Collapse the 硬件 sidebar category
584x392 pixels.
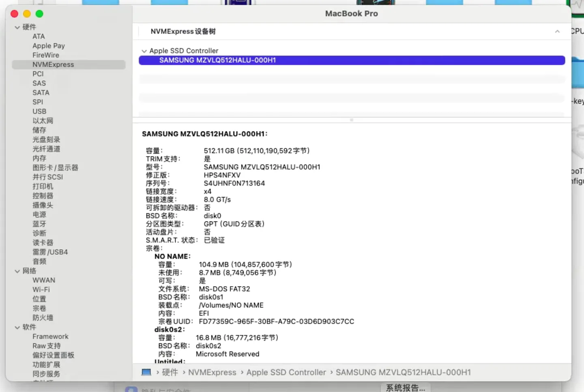tap(17, 27)
